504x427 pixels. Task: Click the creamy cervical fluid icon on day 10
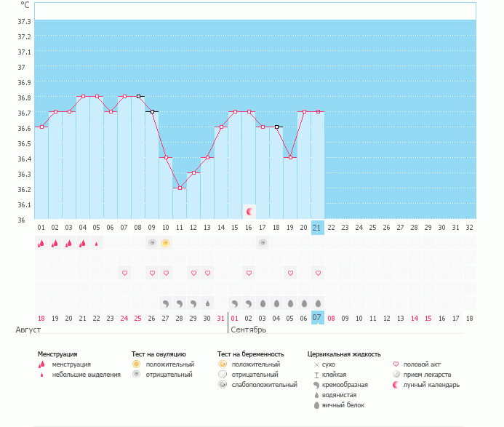point(166,303)
